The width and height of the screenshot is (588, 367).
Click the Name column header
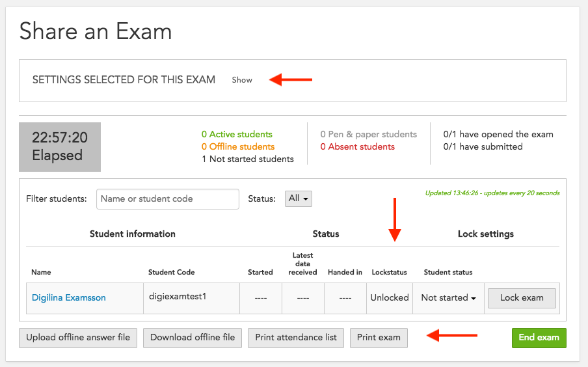[41, 272]
